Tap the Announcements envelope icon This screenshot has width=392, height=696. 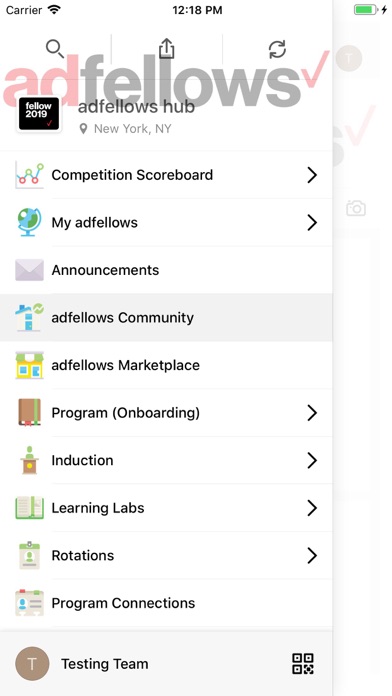30,270
